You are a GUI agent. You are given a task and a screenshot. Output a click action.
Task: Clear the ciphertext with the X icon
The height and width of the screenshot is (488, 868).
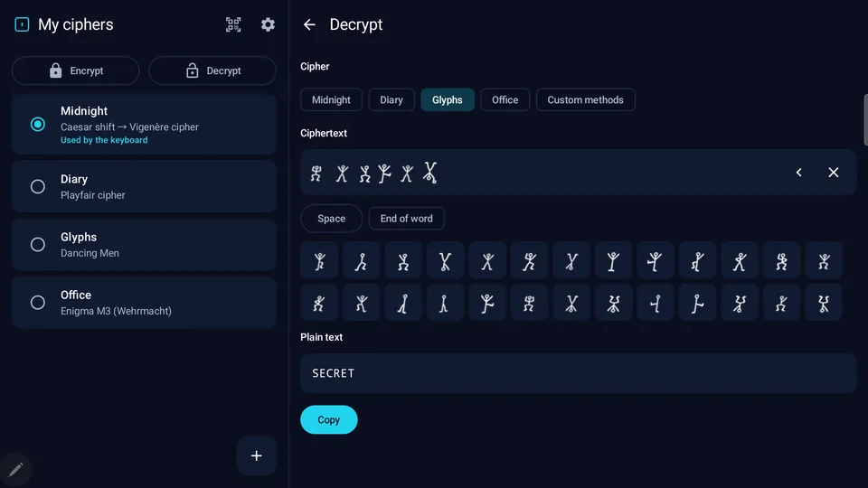click(833, 173)
